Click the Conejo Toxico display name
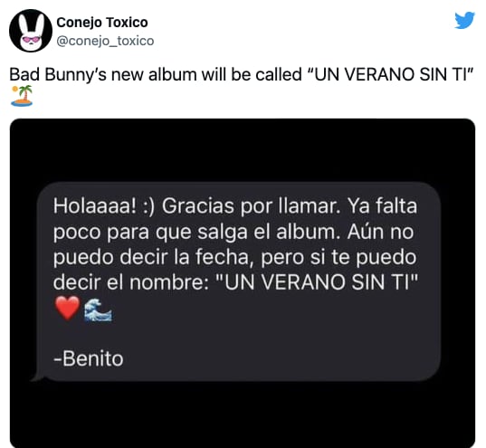 coord(102,23)
